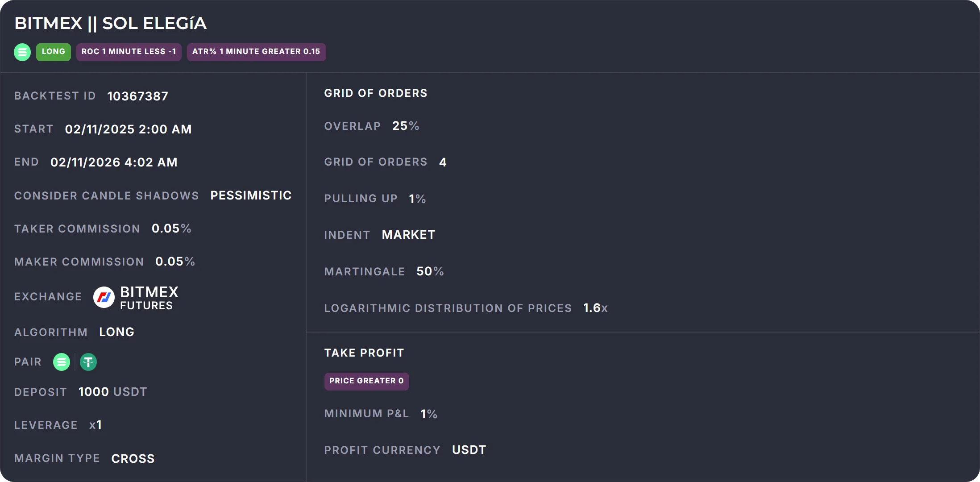Image resolution: width=980 pixels, height=482 pixels.
Task: Edit the end date 02/11/2026
Action: coord(113,162)
